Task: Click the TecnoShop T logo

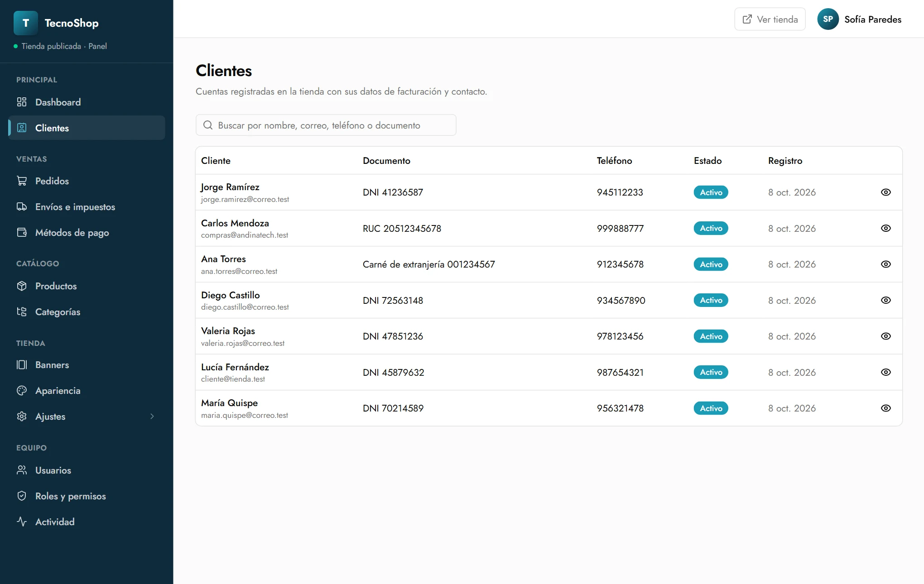Action: [26, 23]
